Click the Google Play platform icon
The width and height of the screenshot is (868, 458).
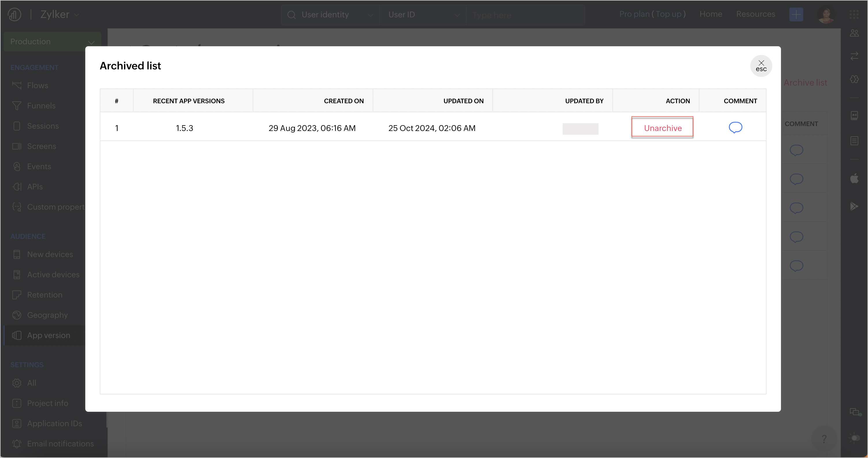pos(854,206)
